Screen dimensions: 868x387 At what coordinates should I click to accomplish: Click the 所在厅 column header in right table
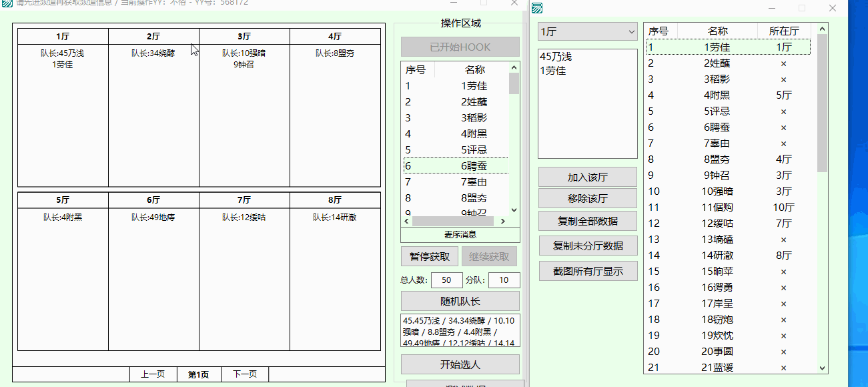click(x=784, y=31)
